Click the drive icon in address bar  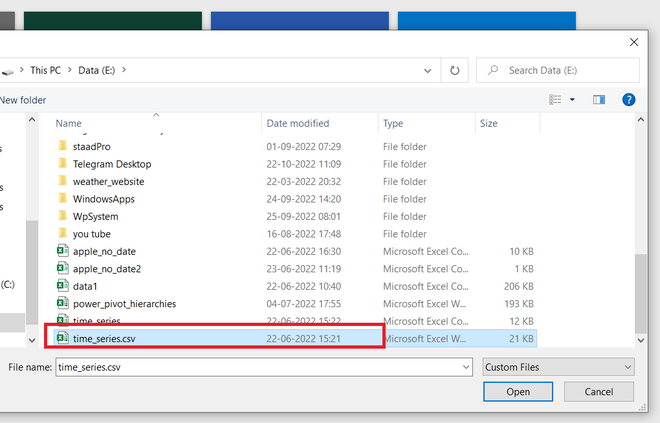tap(8, 72)
